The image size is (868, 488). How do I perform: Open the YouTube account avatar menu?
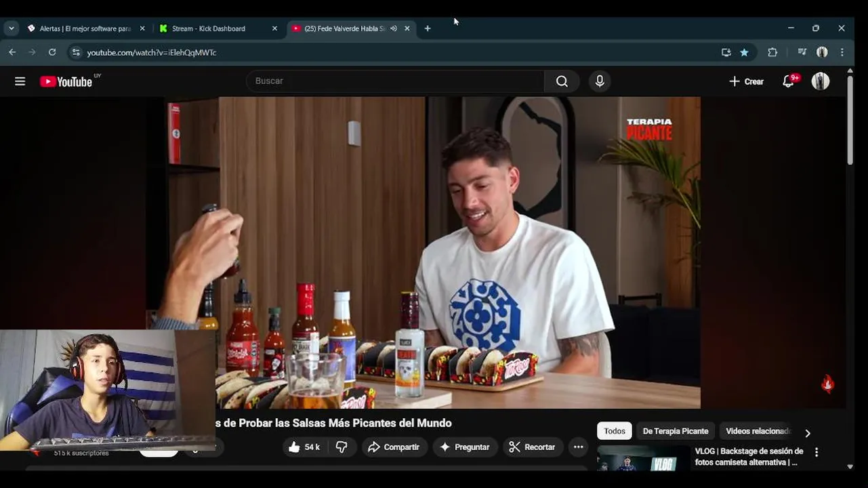[x=821, y=81]
